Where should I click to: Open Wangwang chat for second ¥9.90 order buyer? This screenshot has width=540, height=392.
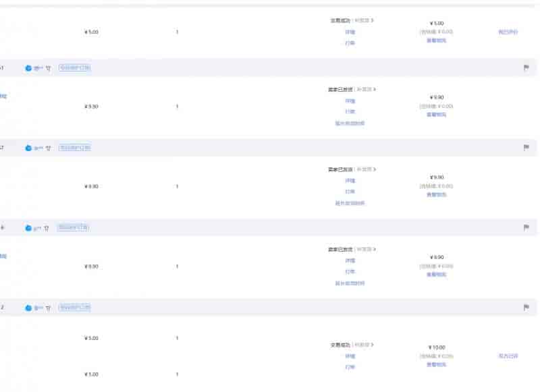point(28,148)
